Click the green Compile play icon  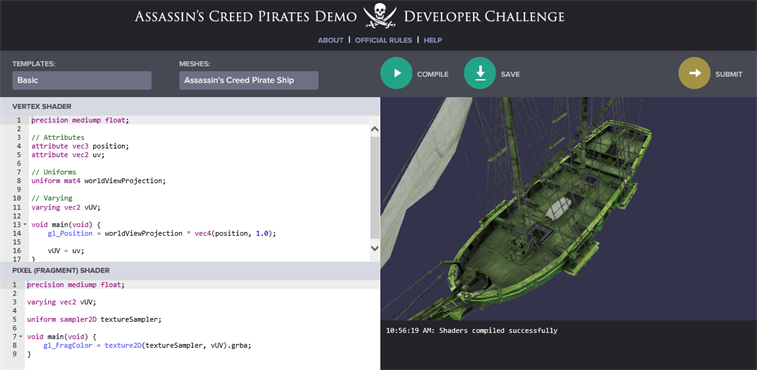point(396,73)
